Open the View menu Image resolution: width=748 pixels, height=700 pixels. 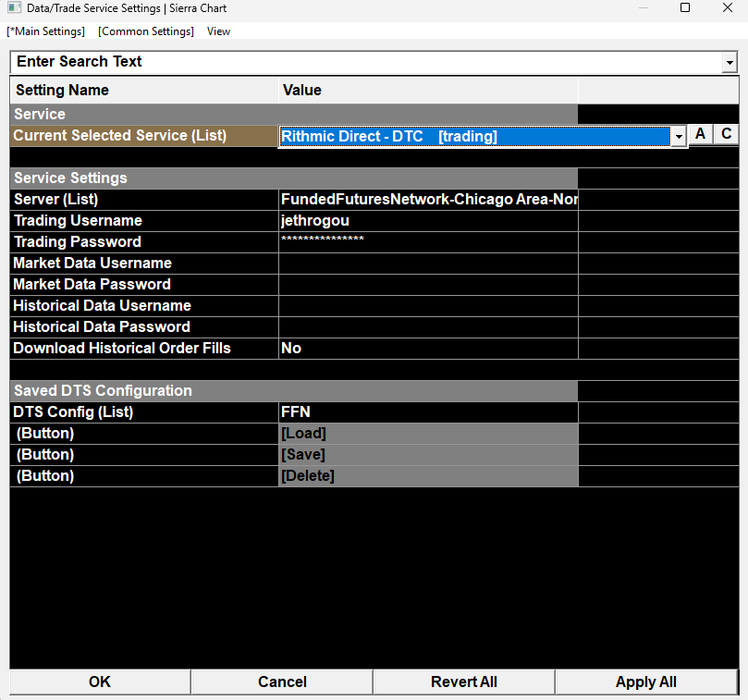tap(218, 31)
